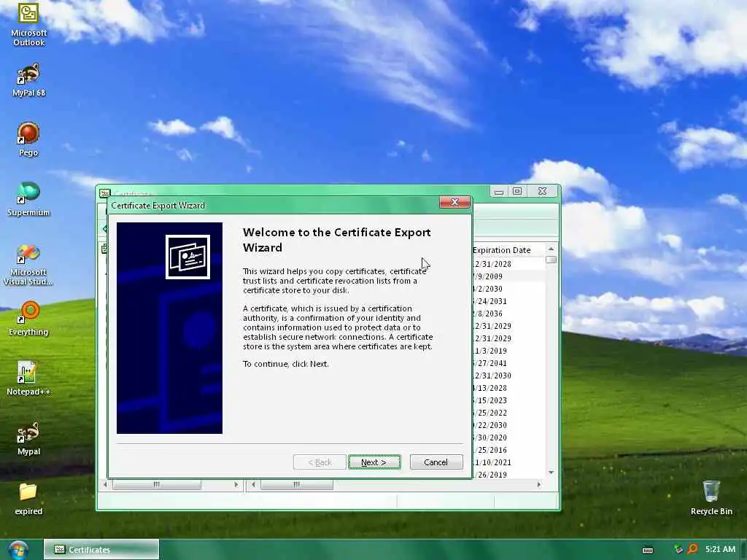The image size is (747, 560).
Task: Select the row expiring 12/31/2030
Action: [508, 376]
